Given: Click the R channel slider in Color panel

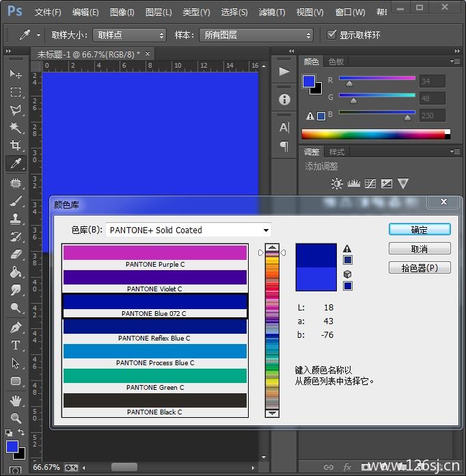Looking at the screenshot, I should coord(376,79).
